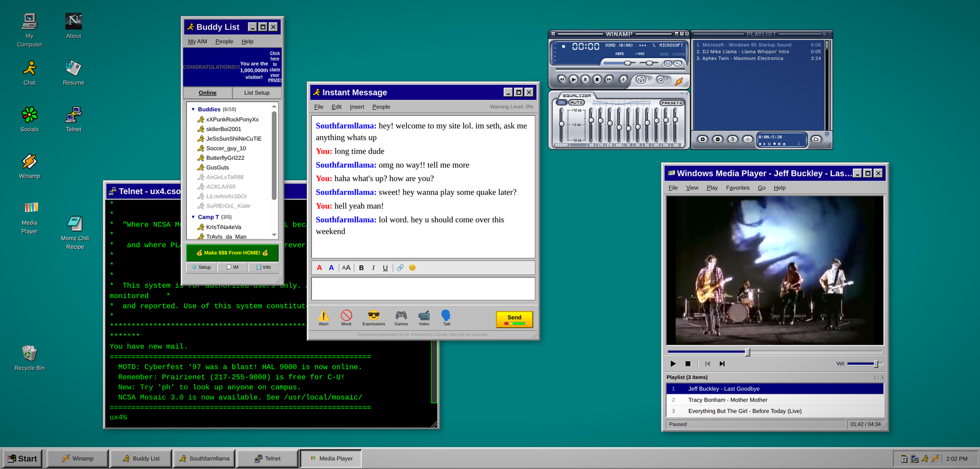Select Tracy Bonham - Mother Mother in playlist
Screen dimensions: 980x469
(x=775, y=400)
